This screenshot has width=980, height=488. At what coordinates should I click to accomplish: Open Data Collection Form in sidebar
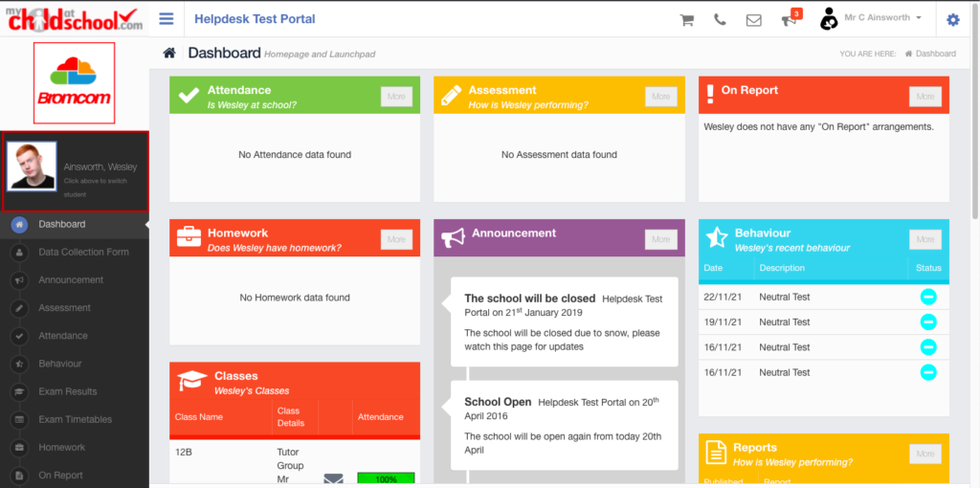[x=83, y=253]
